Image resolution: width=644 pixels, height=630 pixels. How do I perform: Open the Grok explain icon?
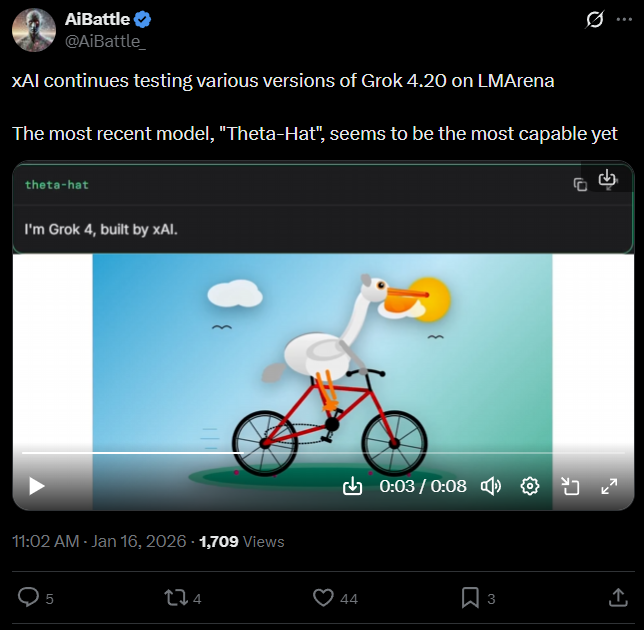[x=595, y=20]
